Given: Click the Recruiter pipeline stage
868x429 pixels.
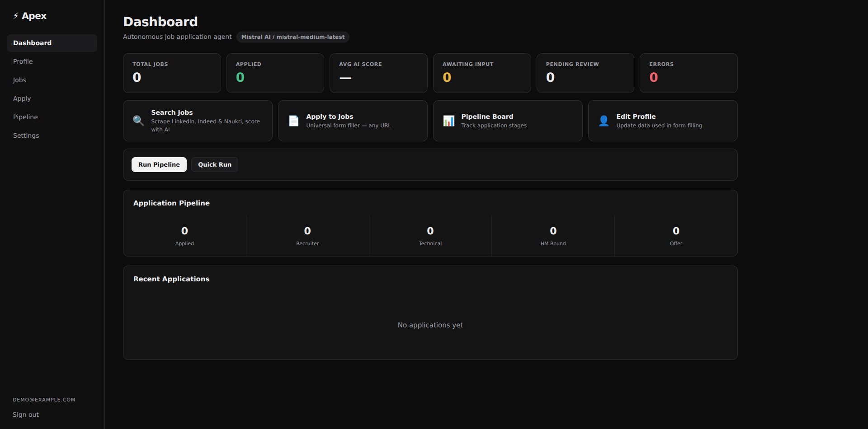Looking at the screenshot, I should point(307,236).
